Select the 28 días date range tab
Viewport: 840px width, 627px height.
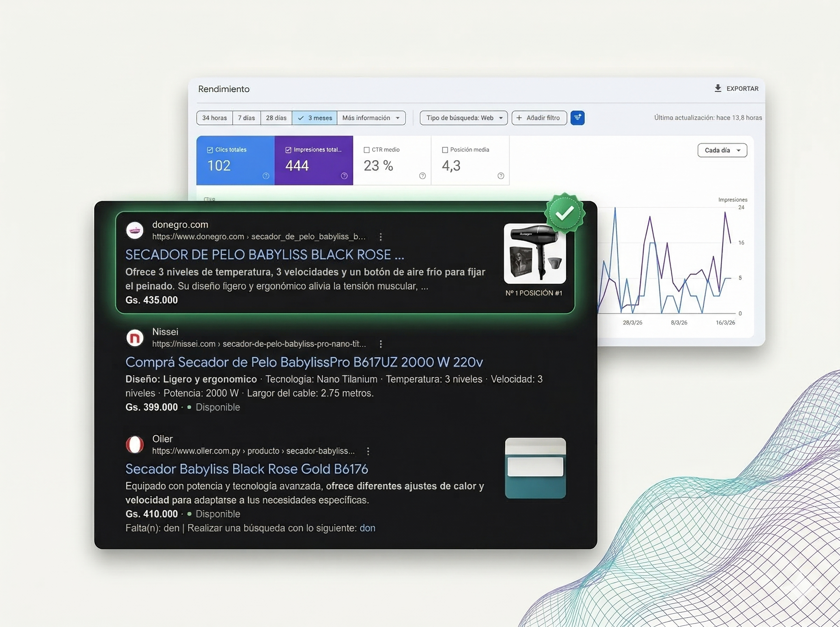[276, 118]
